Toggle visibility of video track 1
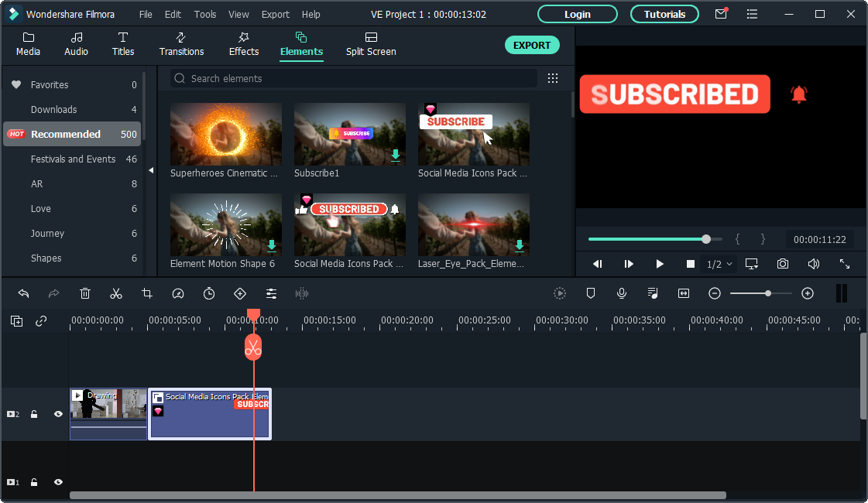 (58, 482)
